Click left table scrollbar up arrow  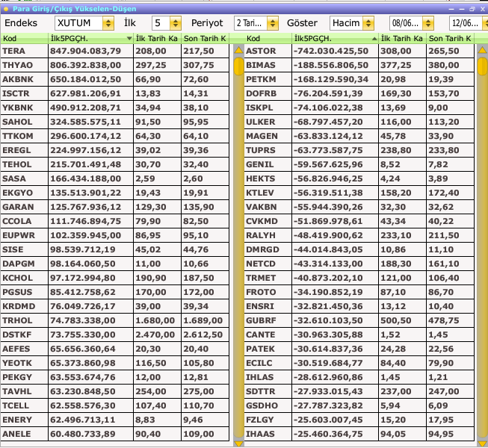click(x=238, y=50)
